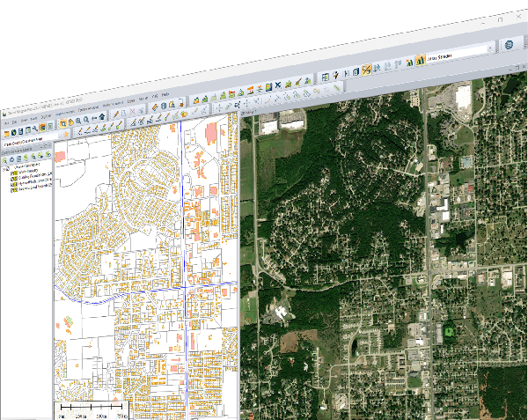Toggle the highlighted Control Center layers icon
The height and width of the screenshot is (420, 528).
[x=42, y=127]
